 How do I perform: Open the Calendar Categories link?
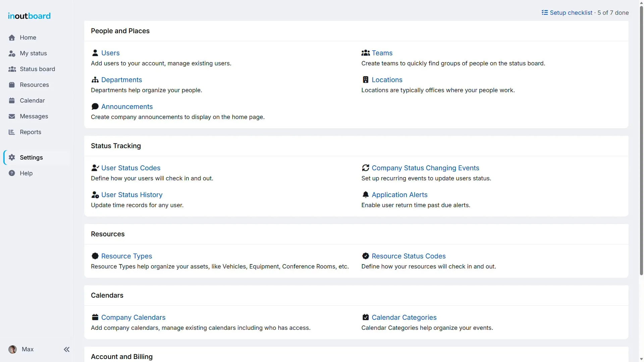coord(404,317)
